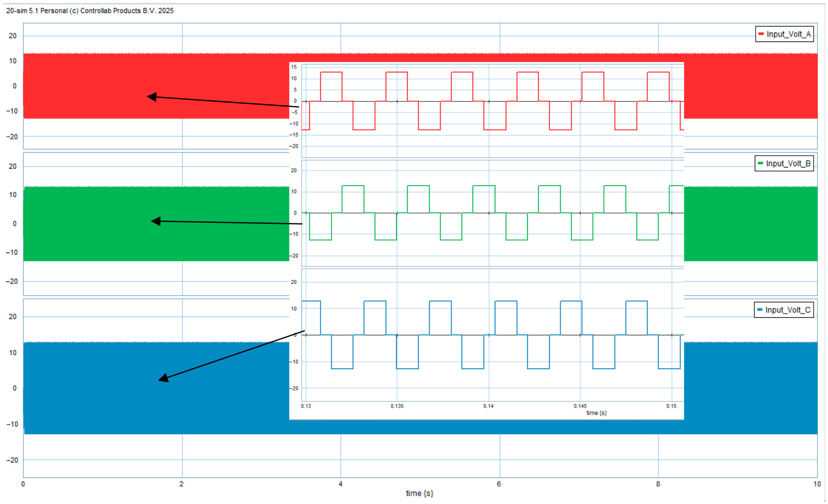
Task: Click the 20-sim 5.1 Personal copyright text
Action: coord(90,11)
